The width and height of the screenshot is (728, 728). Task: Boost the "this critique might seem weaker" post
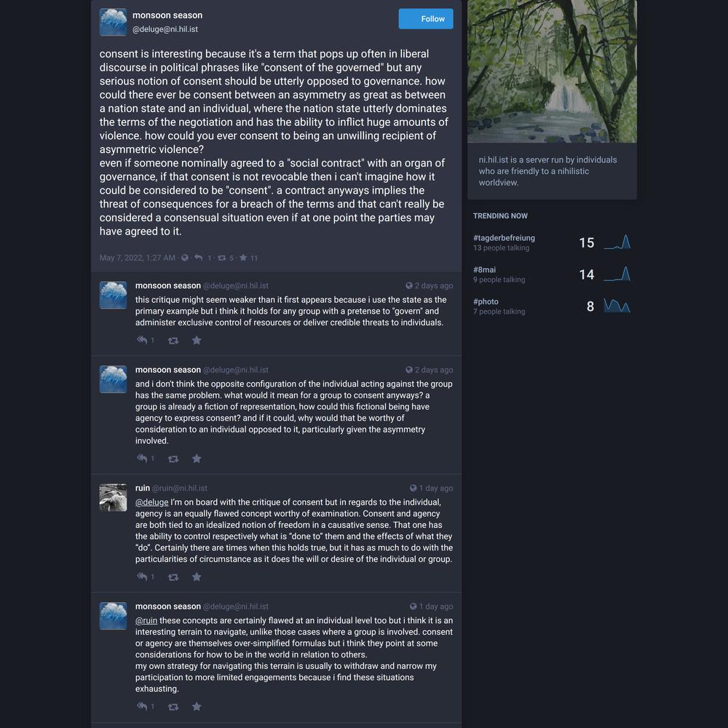click(x=173, y=341)
